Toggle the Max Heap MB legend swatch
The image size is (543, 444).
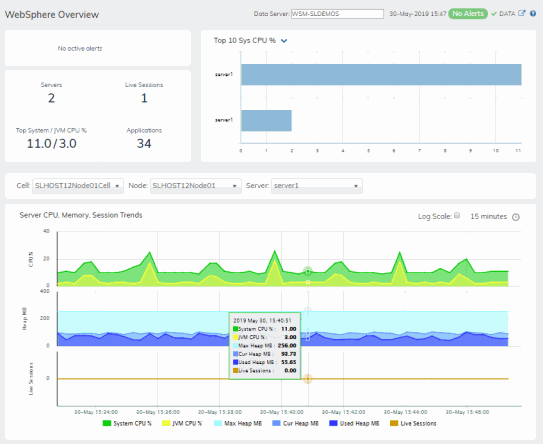[x=218, y=423]
